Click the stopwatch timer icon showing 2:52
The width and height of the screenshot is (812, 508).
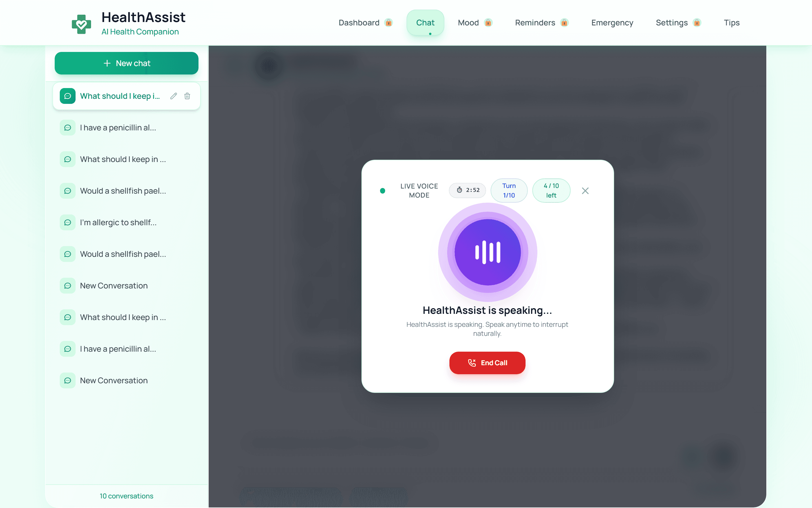tap(460, 190)
